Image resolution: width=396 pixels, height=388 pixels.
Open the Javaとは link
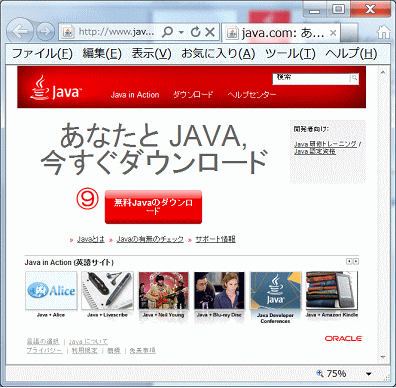click(91, 239)
